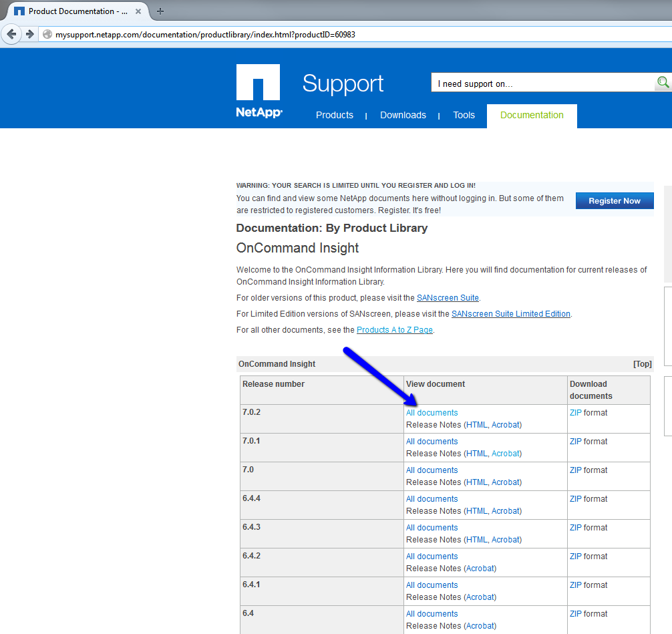Viewport: 672px width, 634px height.
Task: Jump to top via [Top] link
Action: point(643,364)
